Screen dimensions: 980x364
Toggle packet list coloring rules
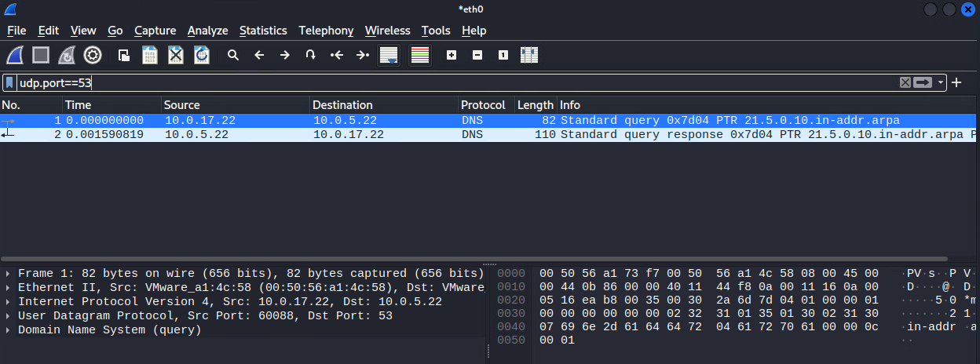click(x=420, y=55)
